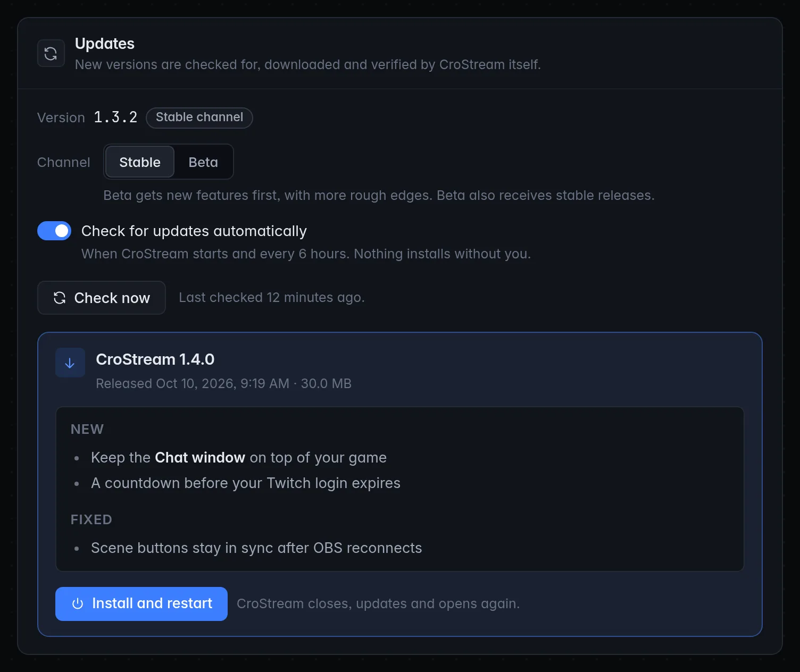Click the Released Oct 10, 2026 line
The width and height of the screenshot is (800, 672).
click(x=223, y=384)
